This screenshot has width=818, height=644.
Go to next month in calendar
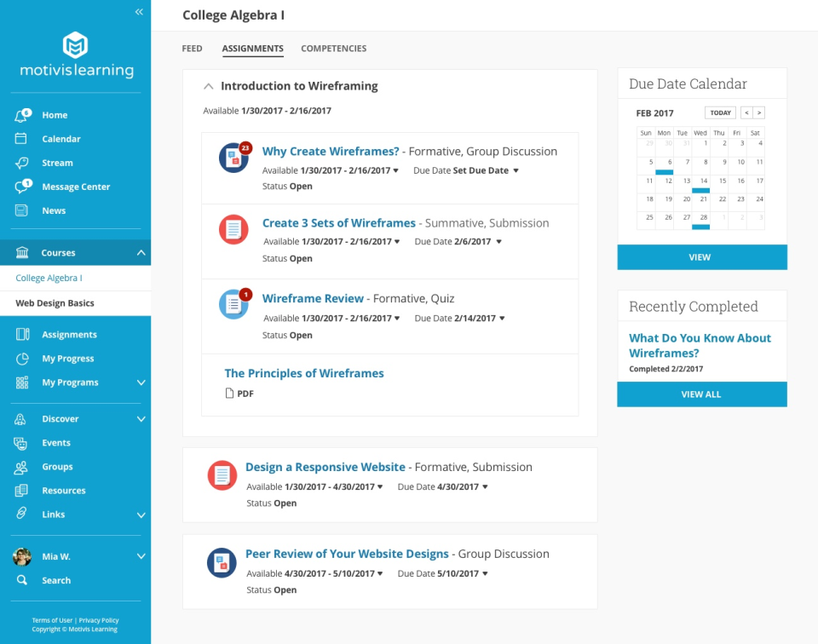[758, 112]
